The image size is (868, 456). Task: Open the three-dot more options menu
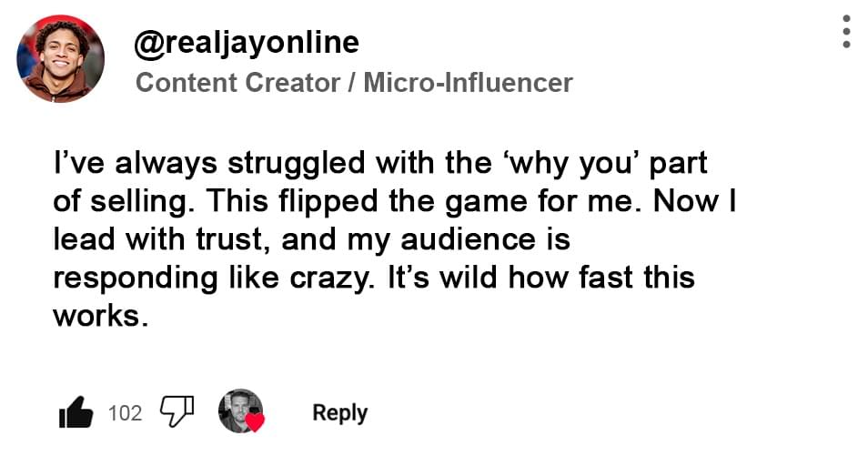(846, 32)
